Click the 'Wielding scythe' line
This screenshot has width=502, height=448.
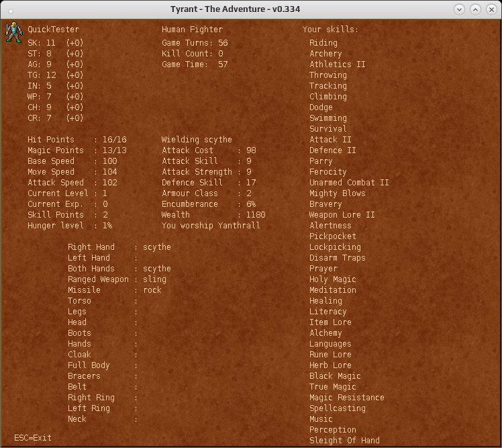(x=197, y=140)
